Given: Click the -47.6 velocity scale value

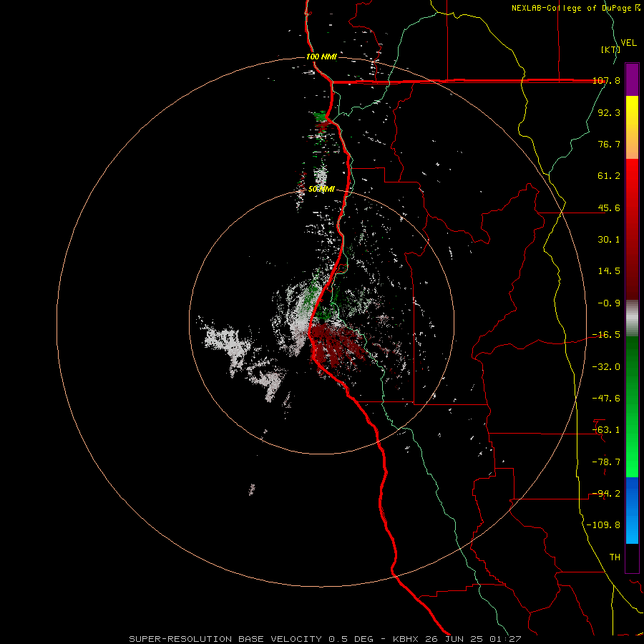Looking at the screenshot, I should 606,399.
